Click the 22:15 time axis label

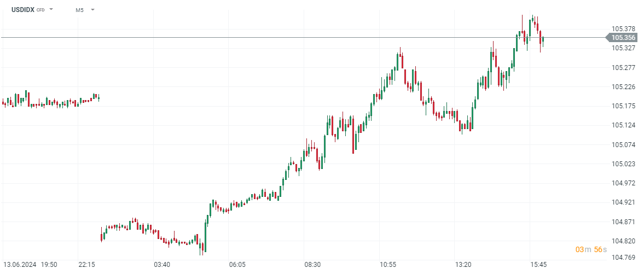(x=87, y=265)
